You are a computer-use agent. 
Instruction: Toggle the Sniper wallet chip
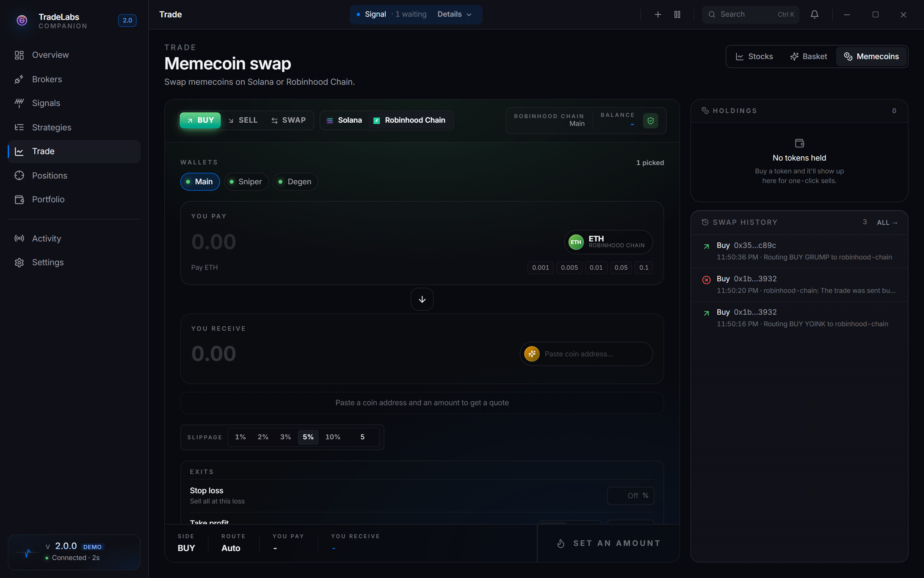pyautogui.click(x=246, y=181)
